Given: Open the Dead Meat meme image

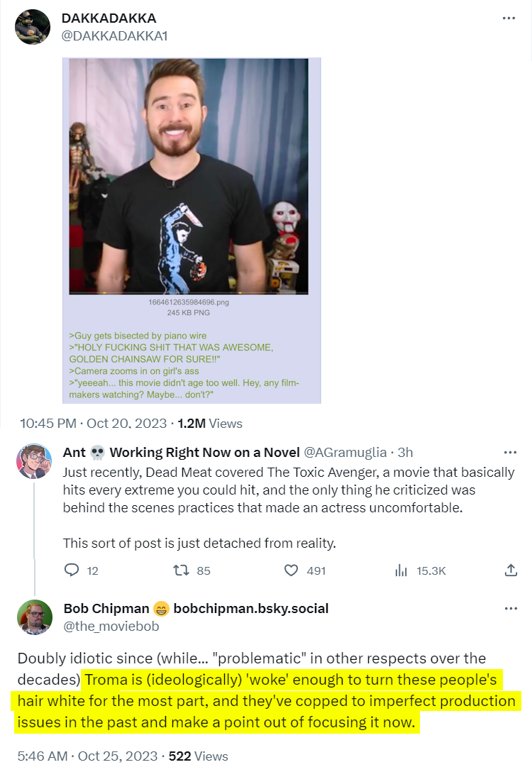Looking at the screenshot, I should [x=192, y=231].
